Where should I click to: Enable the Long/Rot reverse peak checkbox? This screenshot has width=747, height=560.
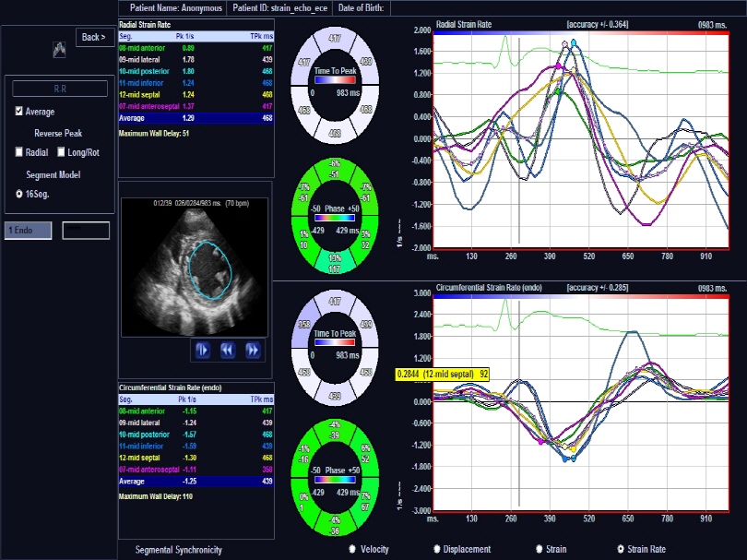tap(62, 152)
